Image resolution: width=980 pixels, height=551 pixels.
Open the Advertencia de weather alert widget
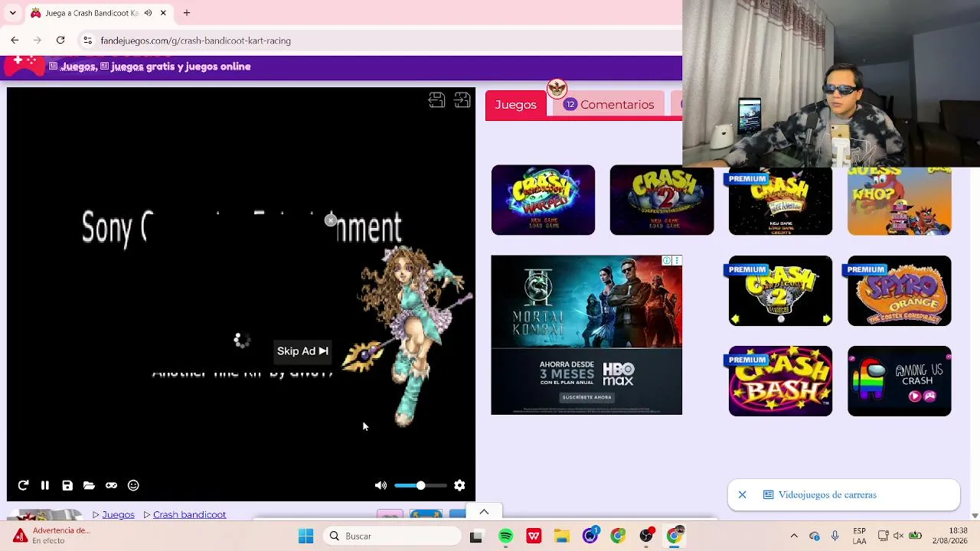(x=52, y=536)
